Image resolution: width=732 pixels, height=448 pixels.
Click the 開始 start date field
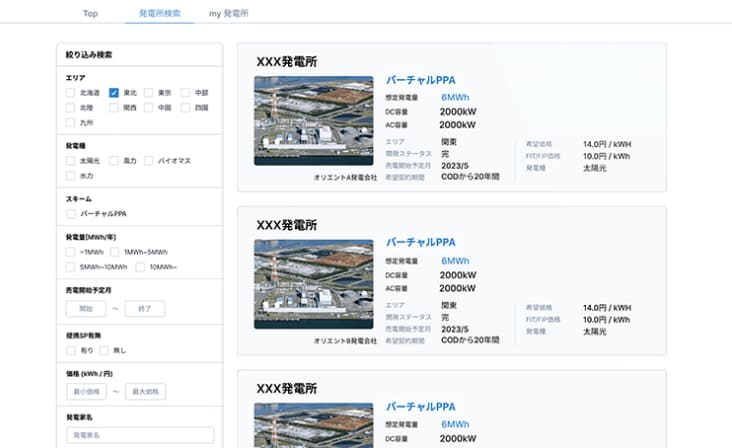point(85,309)
